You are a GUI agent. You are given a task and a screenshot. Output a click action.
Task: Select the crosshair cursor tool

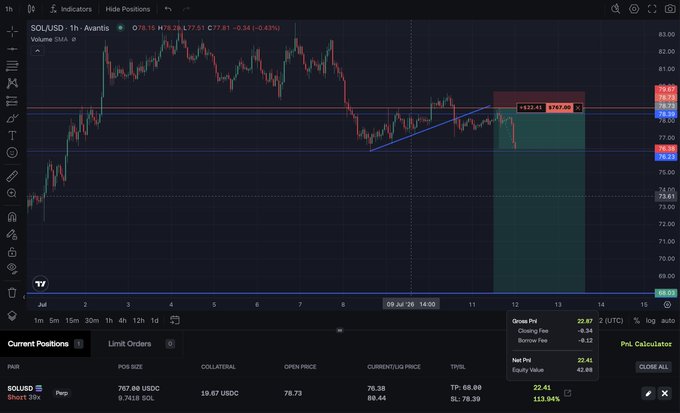12,31
